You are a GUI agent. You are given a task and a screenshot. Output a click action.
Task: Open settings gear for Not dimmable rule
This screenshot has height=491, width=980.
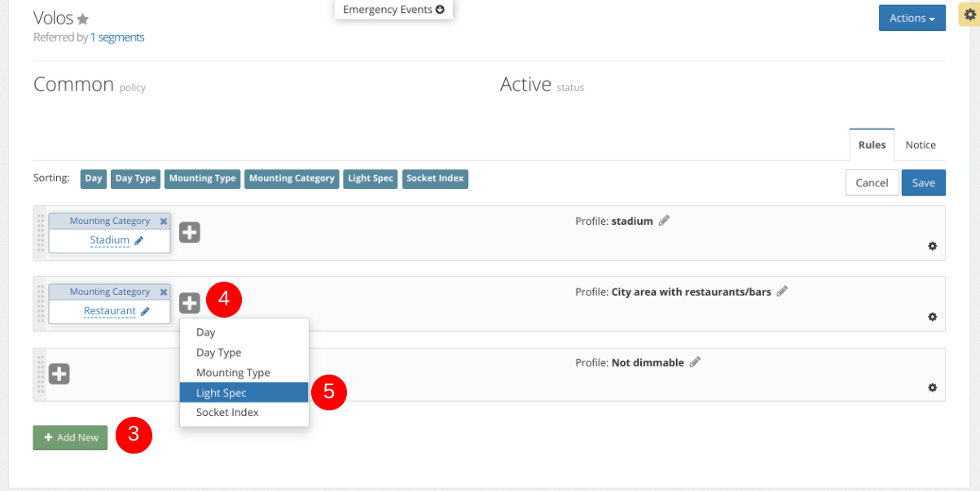(x=933, y=388)
